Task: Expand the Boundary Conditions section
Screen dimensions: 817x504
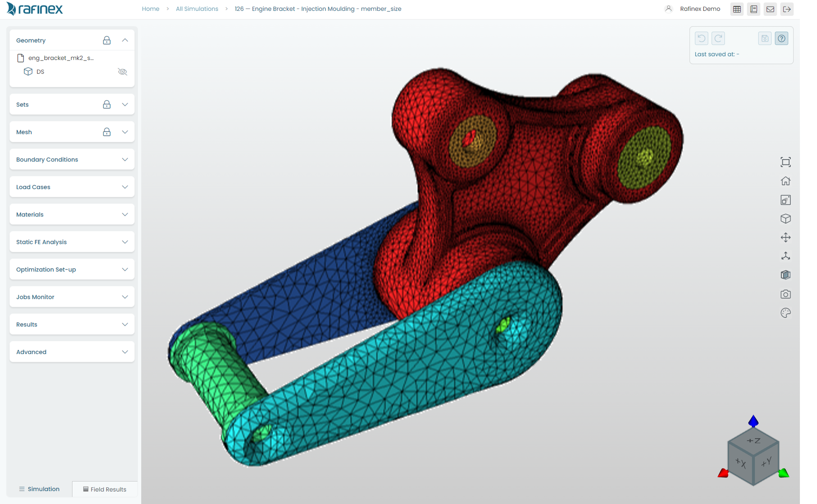Action: click(125, 159)
